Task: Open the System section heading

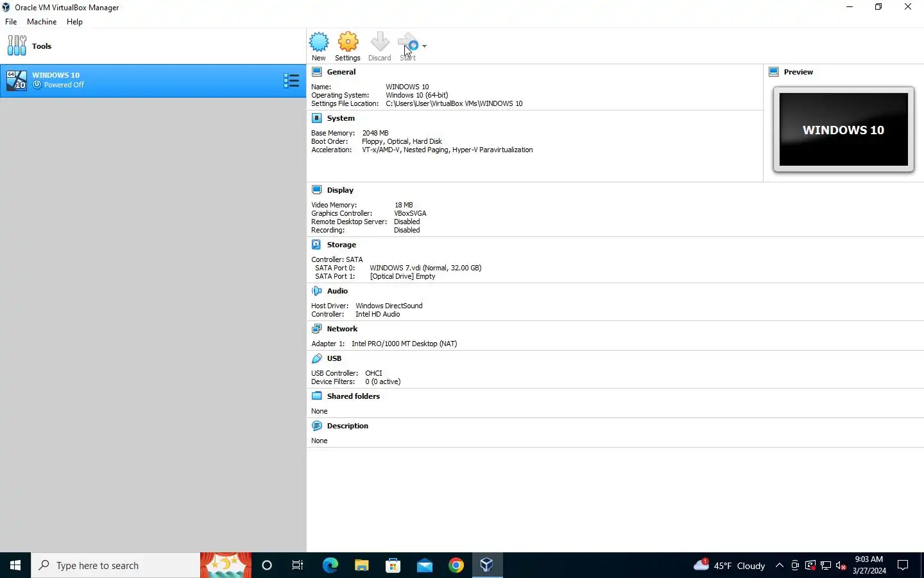Action: [340, 118]
